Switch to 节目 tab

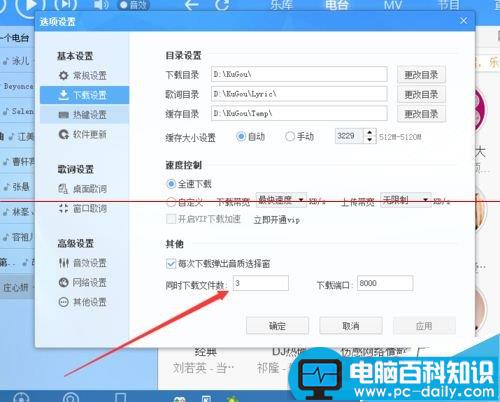click(448, 5)
